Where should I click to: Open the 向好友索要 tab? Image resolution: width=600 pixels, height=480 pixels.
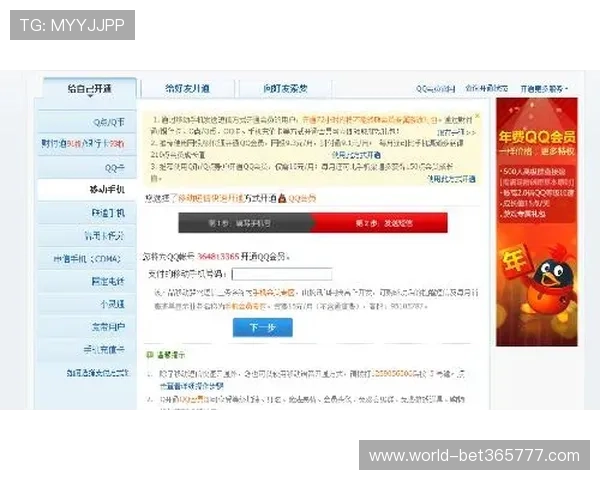285,89
